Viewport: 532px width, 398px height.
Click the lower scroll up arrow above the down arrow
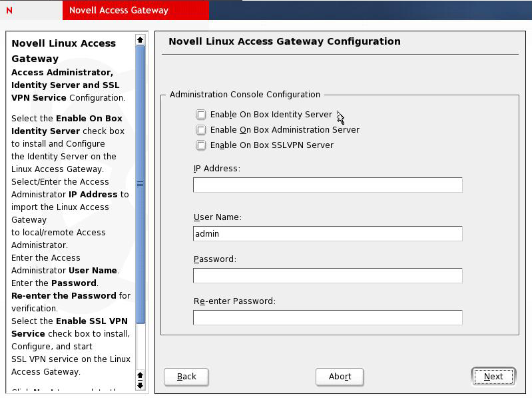140,375
